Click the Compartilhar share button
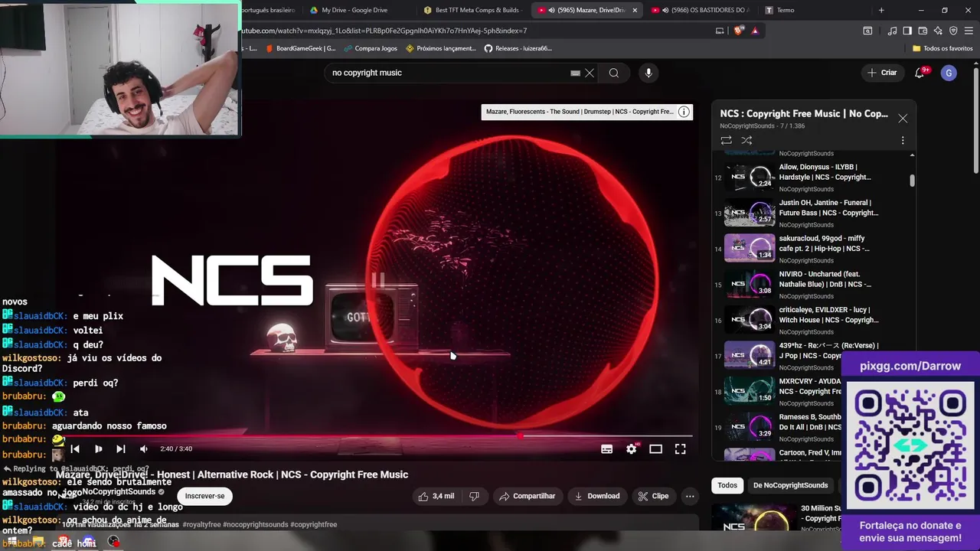Screen dimensions: 980x551 [x=527, y=496]
